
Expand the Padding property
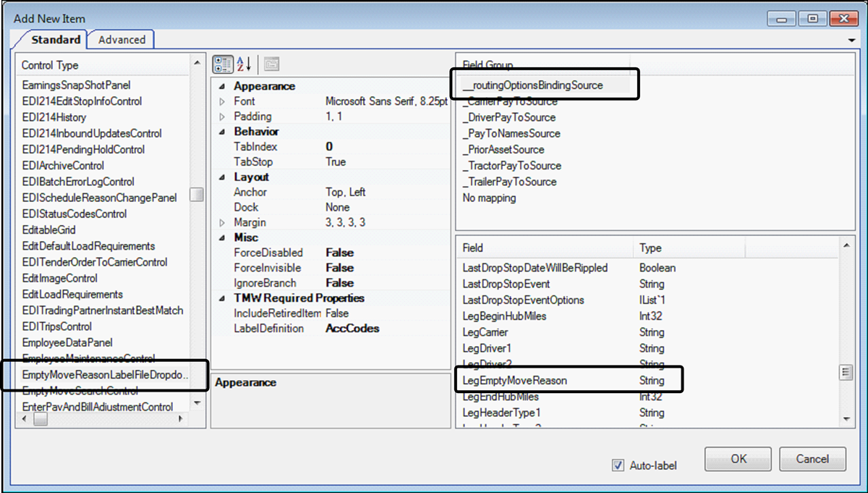tap(222, 117)
